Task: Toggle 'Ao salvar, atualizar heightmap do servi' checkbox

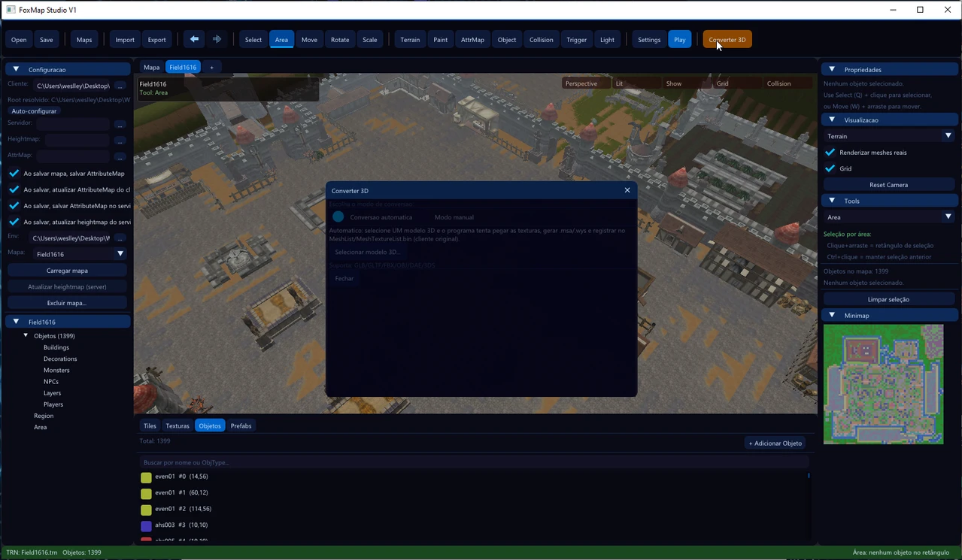Action: coord(14,222)
